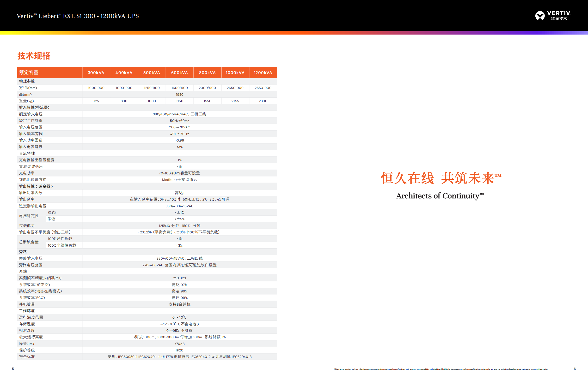Click the 1600*900 dimension cell
Screen dimensions: 588x380
coord(180,88)
